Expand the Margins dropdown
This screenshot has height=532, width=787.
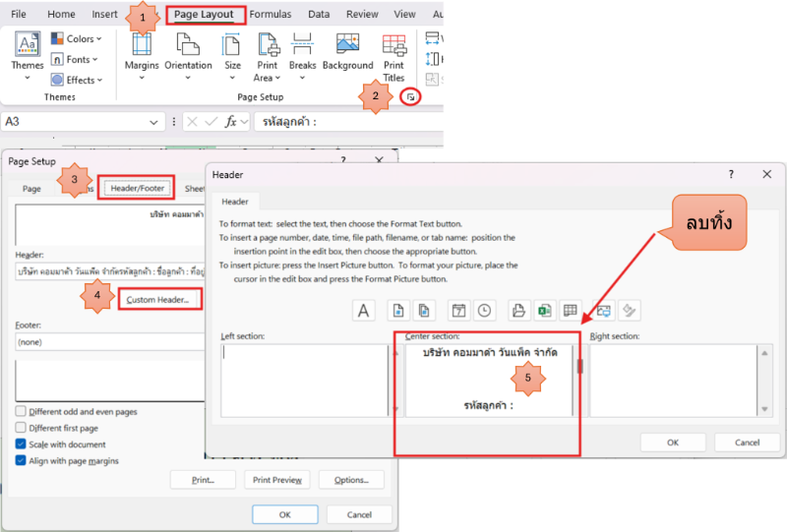pos(142,78)
